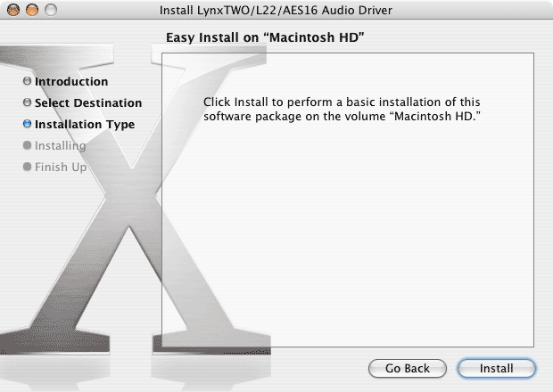Click the installer window title text
Screen dimensions: 553x392
pos(275,10)
